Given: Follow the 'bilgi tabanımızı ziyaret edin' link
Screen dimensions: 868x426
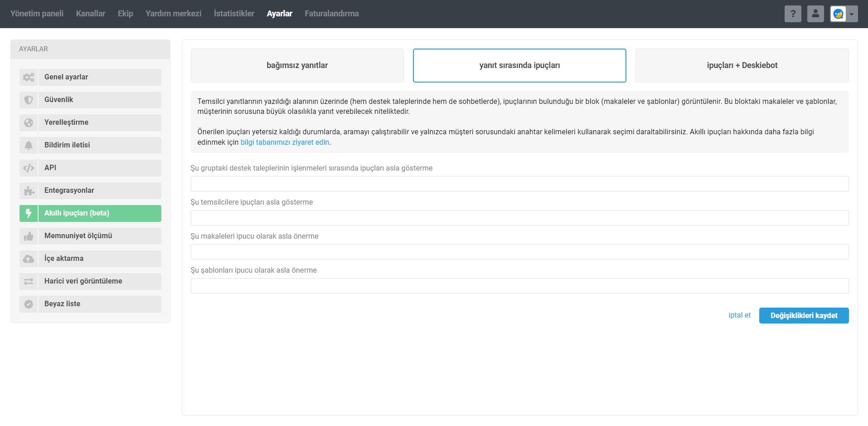Looking at the screenshot, I should (285, 142).
